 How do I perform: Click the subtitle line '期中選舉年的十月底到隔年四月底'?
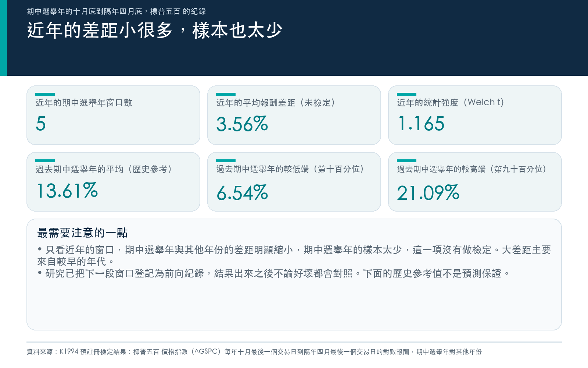click(x=116, y=11)
